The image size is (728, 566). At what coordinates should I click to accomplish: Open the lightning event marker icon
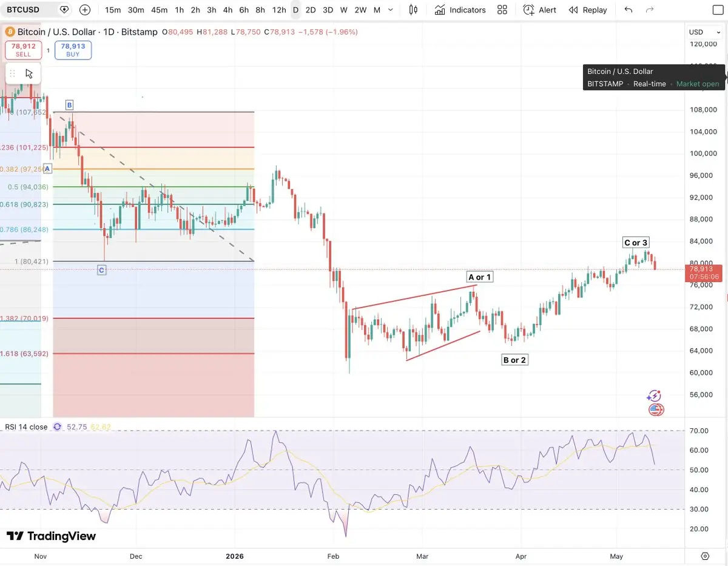coord(653,396)
